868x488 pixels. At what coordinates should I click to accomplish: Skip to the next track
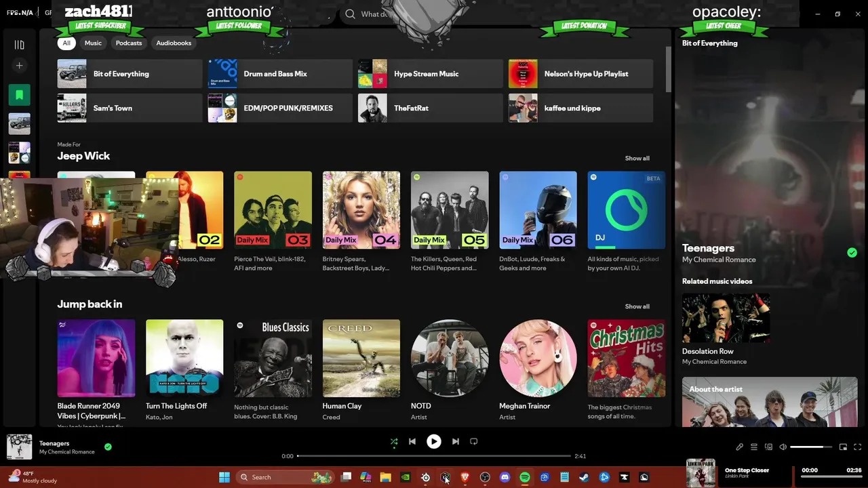click(456, 441)
